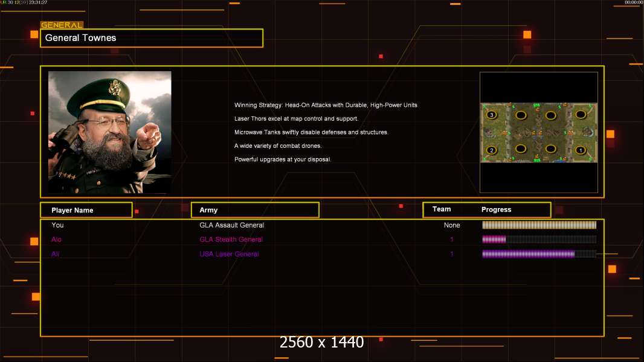The width and height of the screenshot is (644, 362).
Task: Click the loading progress bar for You
Action: pos(539,224)
